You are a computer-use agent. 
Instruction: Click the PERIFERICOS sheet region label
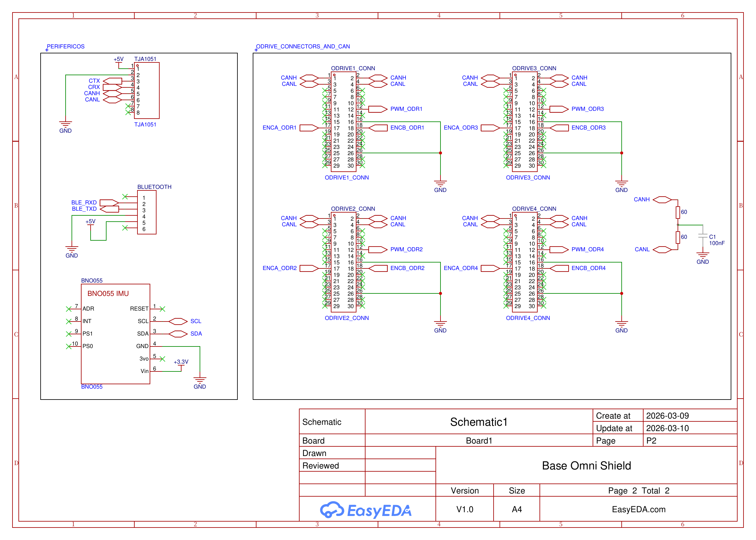pos(66,47)
